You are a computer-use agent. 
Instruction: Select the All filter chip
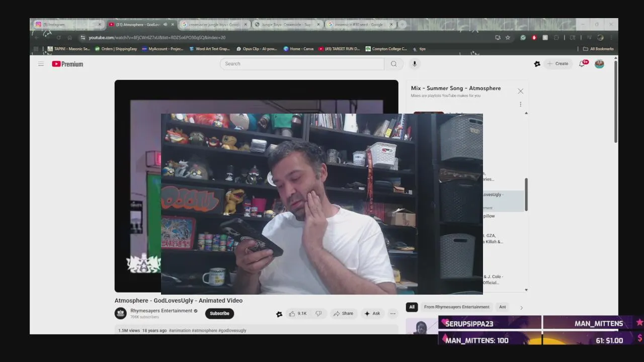[x=412, y=307]
